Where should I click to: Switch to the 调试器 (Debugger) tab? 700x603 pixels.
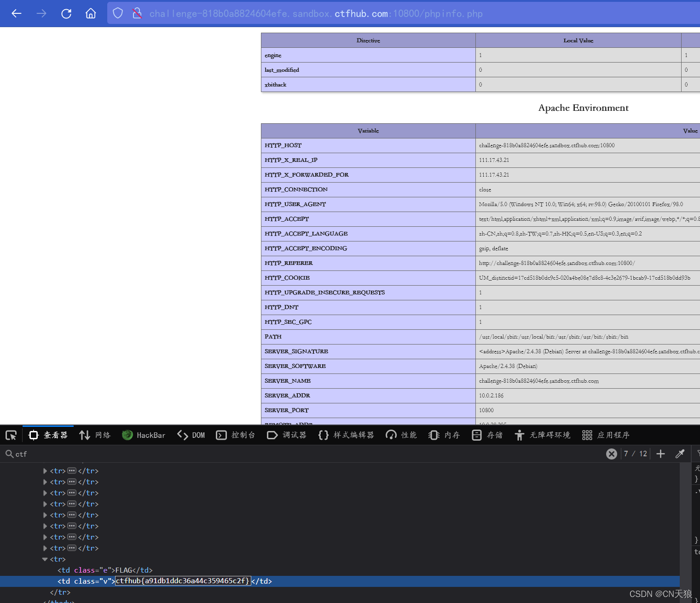point(286,435)
